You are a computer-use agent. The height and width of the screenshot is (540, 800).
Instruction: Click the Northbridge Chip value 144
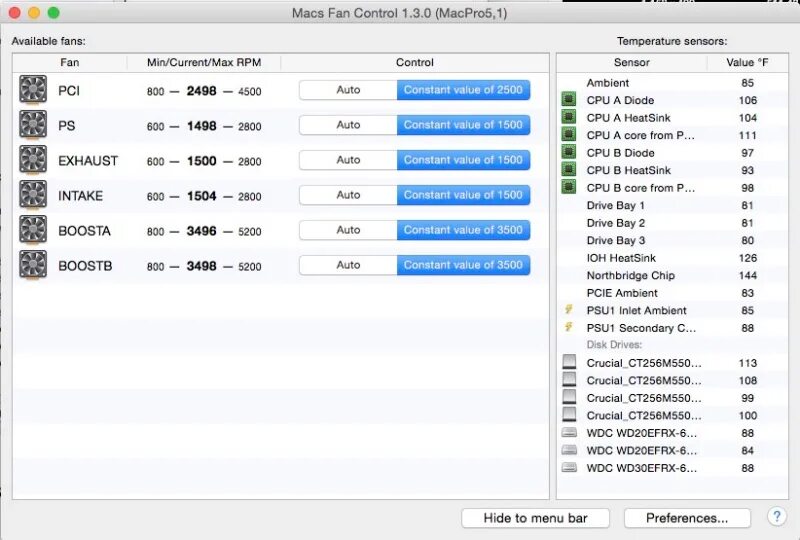click(747, 275)
